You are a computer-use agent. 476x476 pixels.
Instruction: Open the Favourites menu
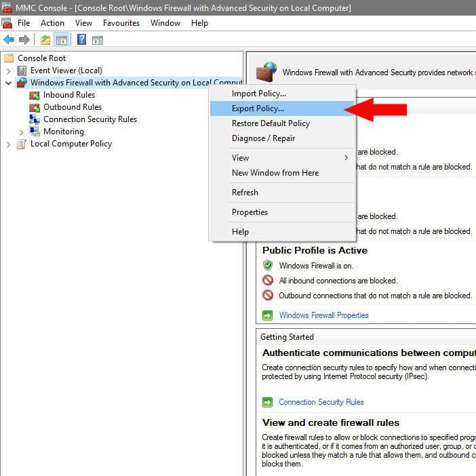[x=121, y=23]
